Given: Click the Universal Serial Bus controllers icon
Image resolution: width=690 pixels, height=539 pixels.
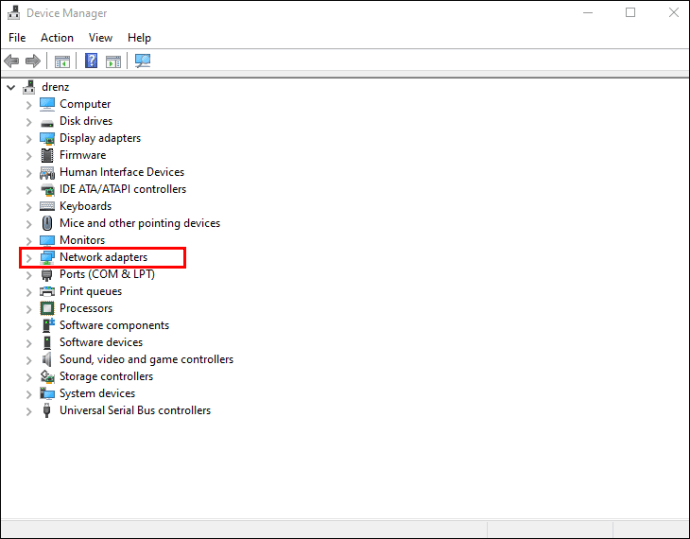Looking at the screenshot, I should click(x=47, y=411).
